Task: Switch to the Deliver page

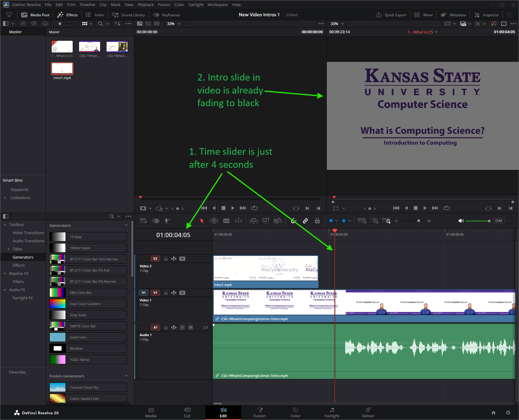Action: point(368,412)
